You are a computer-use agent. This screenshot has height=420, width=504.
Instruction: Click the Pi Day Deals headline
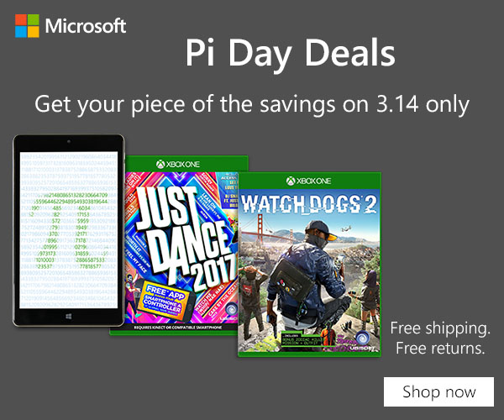tap(290, 54)
